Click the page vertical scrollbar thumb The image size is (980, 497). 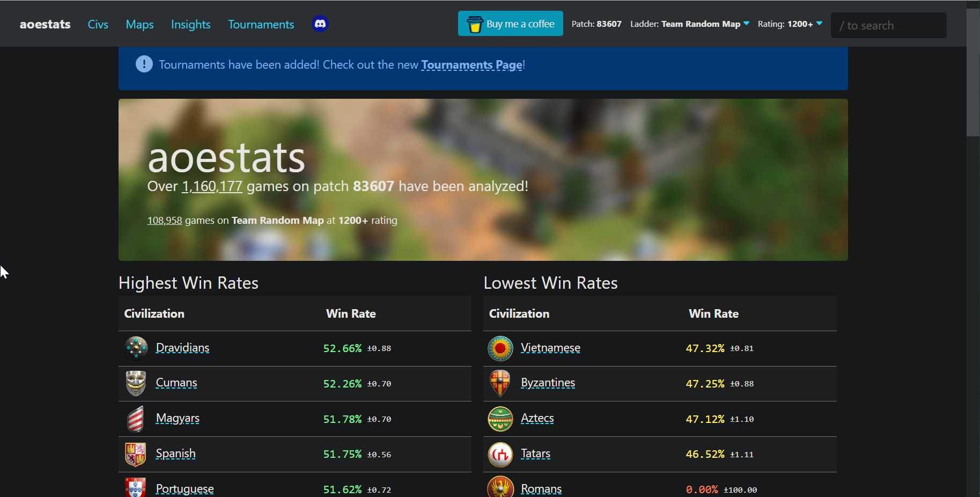[x=973, y=72]
